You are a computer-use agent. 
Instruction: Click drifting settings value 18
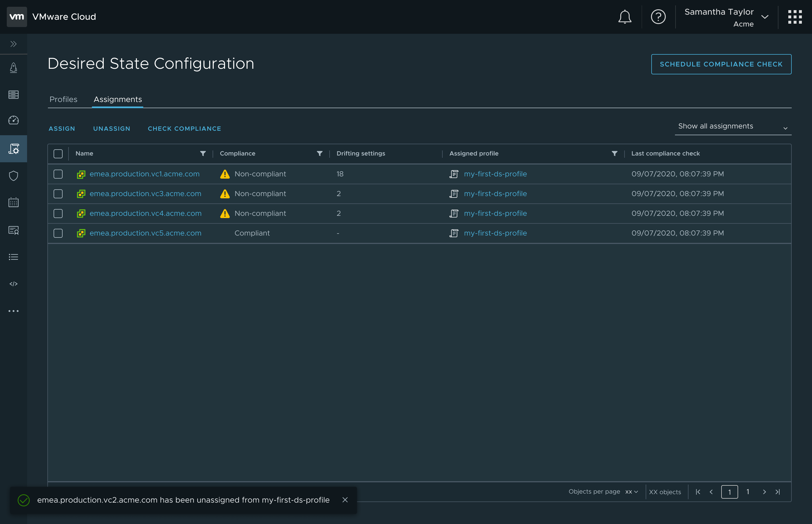(x=340, y=174)
